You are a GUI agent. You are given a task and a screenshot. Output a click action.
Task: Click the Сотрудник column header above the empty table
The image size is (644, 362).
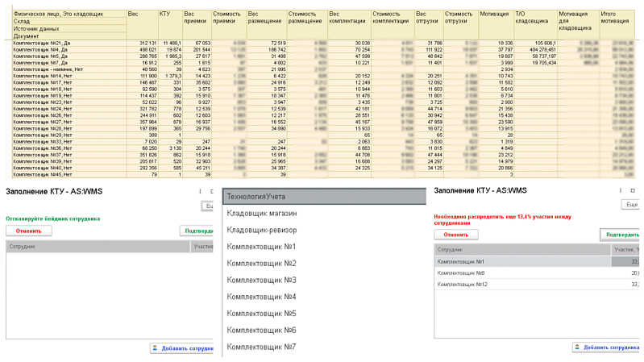pos(98,247)
